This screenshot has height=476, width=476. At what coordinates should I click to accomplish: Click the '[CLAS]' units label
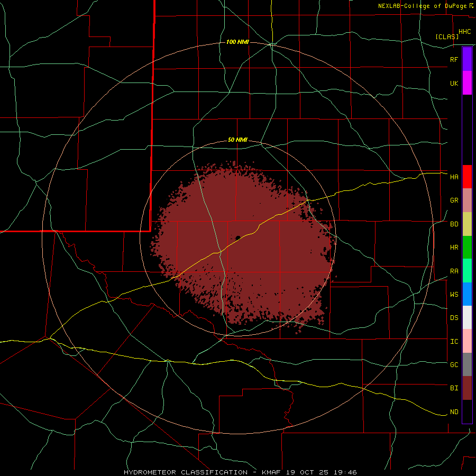point(447,36)
